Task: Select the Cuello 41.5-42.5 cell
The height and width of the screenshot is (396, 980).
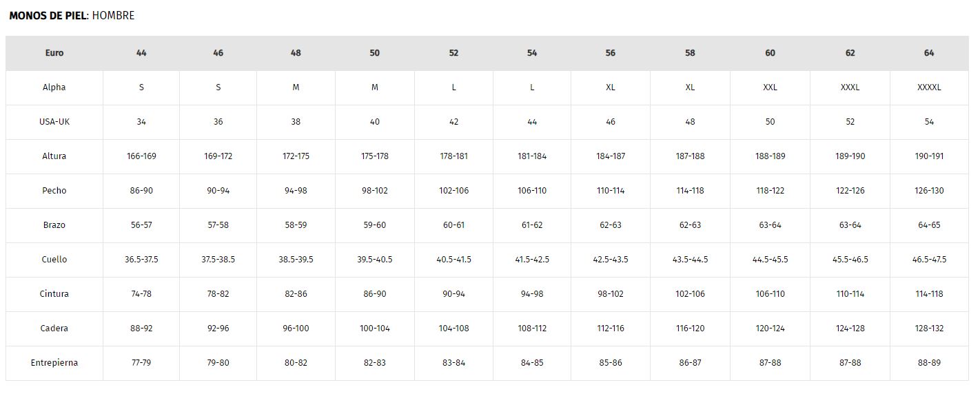Action: (532, 260)
